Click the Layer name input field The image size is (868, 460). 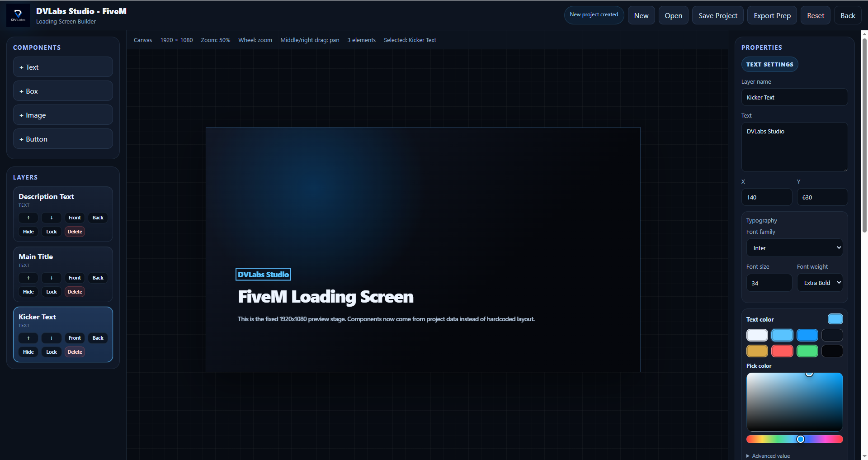point(794,97)
